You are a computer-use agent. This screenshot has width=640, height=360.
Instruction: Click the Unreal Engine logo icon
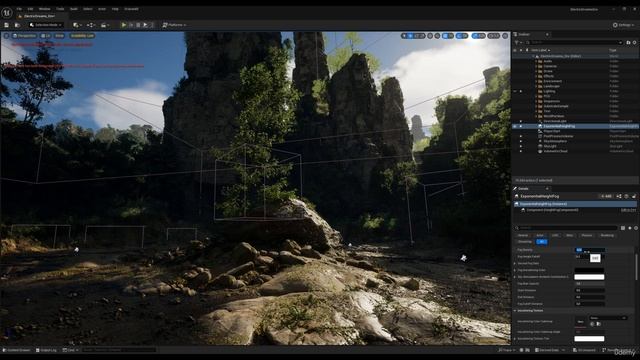point(7,13)
